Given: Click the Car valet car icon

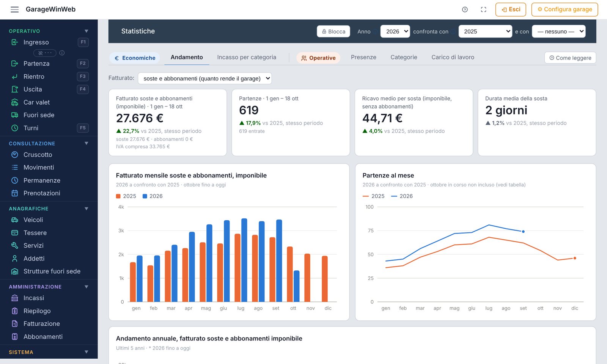Looking at the screenshot, I should (x=15, y=102).
